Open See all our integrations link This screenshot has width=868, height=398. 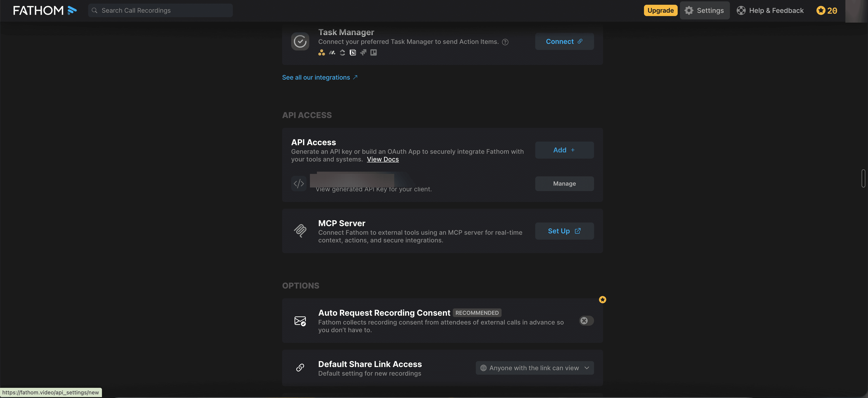(320, 78)
